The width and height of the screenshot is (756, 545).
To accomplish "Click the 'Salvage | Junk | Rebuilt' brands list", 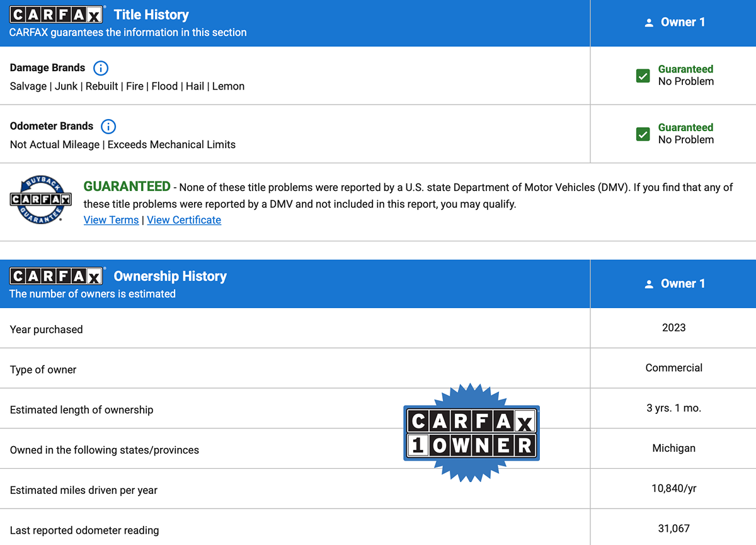I will click(x=127, y=86).
